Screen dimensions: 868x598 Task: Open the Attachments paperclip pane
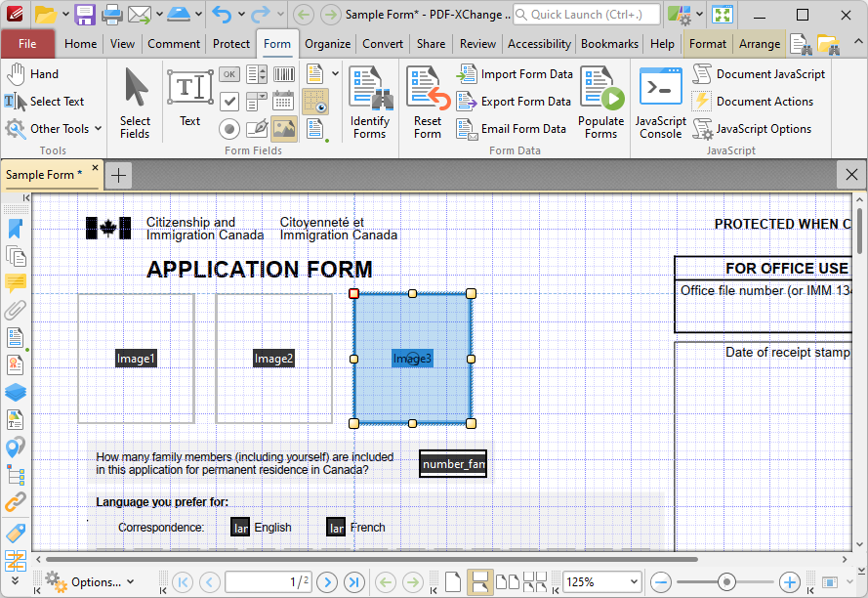(x=16, y=310)
